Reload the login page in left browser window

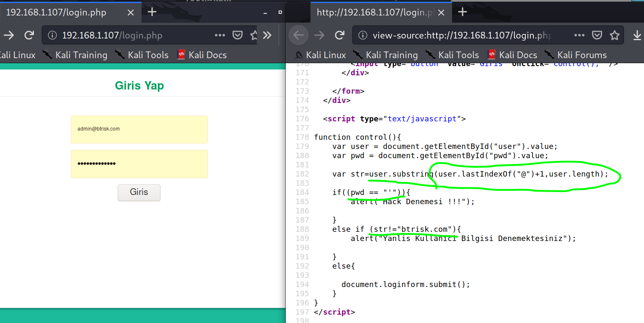click(x=29, y=36)
